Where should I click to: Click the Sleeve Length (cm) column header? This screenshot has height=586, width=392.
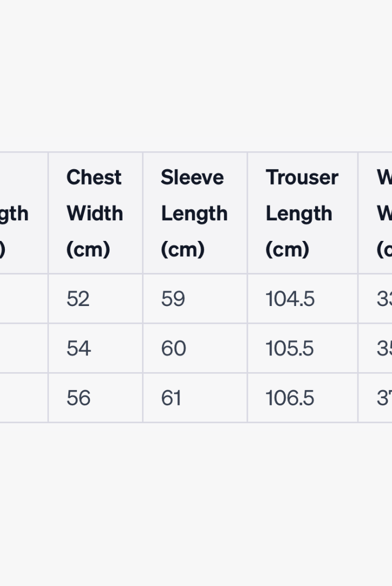194,213
